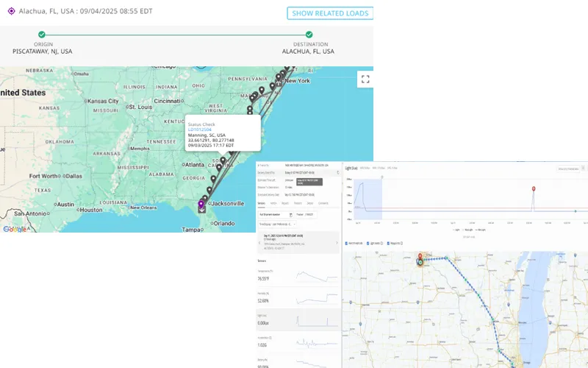The width and height of the screenshot is (588, 368).
Task: Open the LD1012504 link in map popup
Action: [200, 130]
